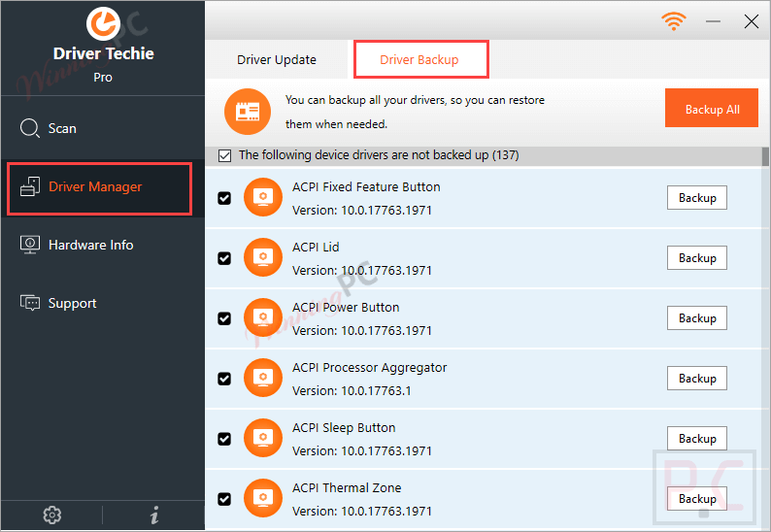Click the orange Wi-Fi status icon
This screenshot has height=532, width=771.
coord(674,21)
